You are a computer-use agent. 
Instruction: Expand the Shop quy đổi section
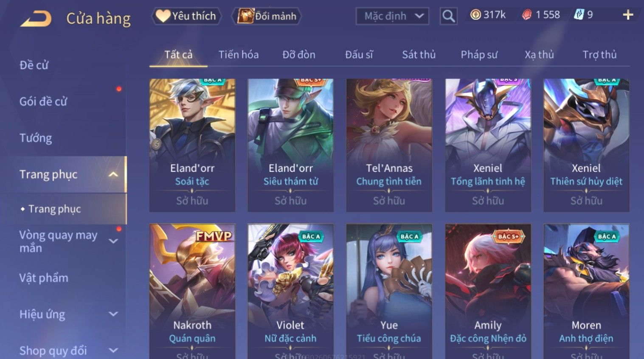tap(113, 351)
